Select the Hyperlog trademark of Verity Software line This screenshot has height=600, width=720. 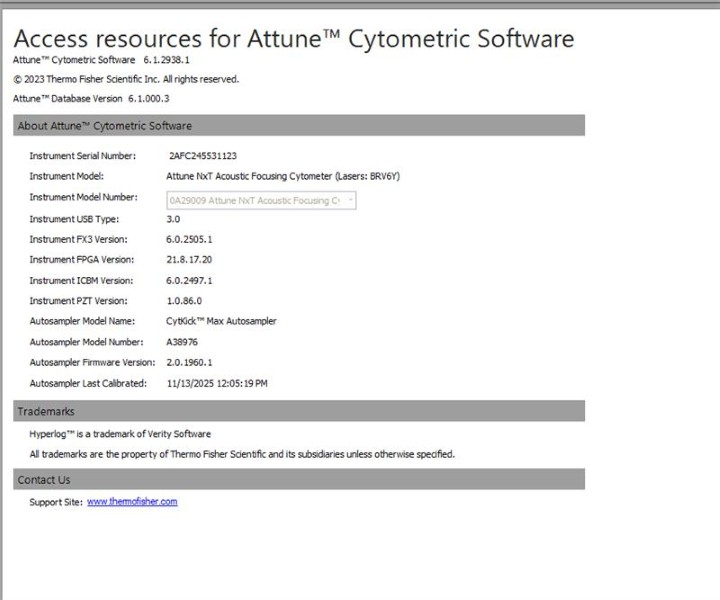click(x=120, y=434)
